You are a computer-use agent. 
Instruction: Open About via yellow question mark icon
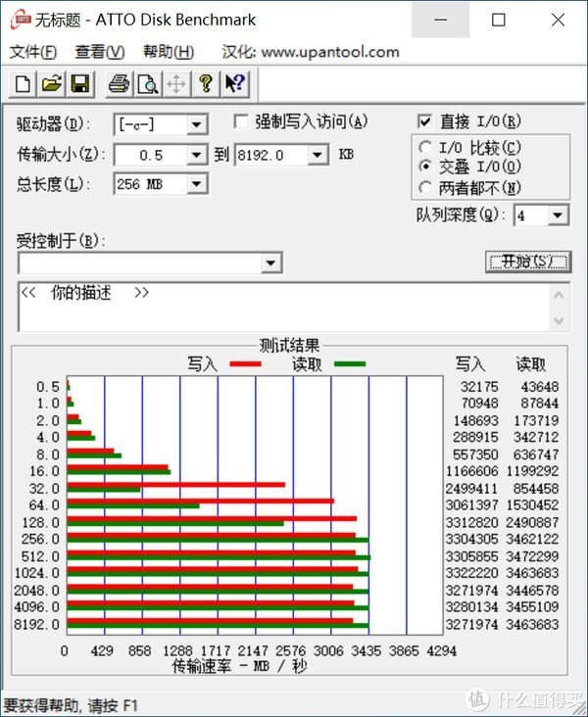[x=206, y=84]
